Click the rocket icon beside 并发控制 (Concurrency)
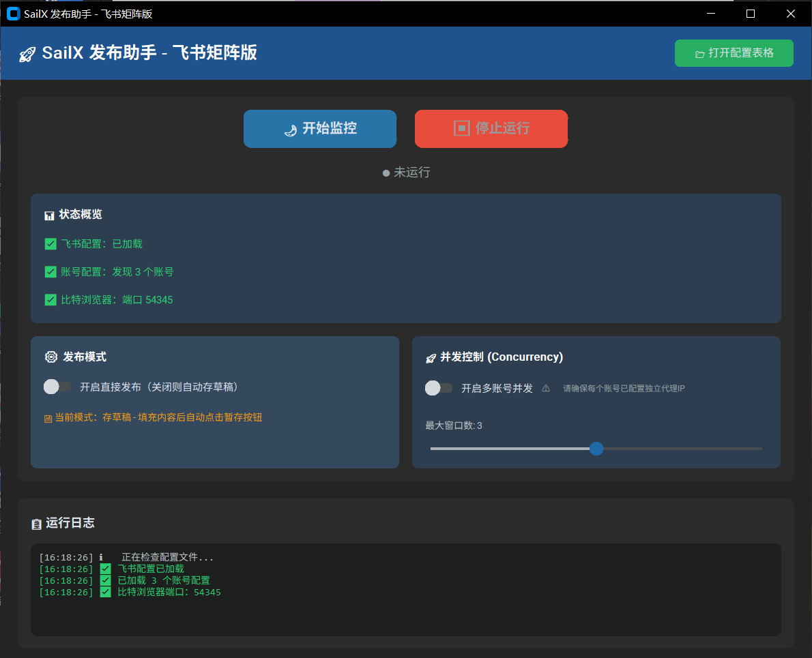Image resolution: width=812 pixels, height=658 pixels. point(432,357)
